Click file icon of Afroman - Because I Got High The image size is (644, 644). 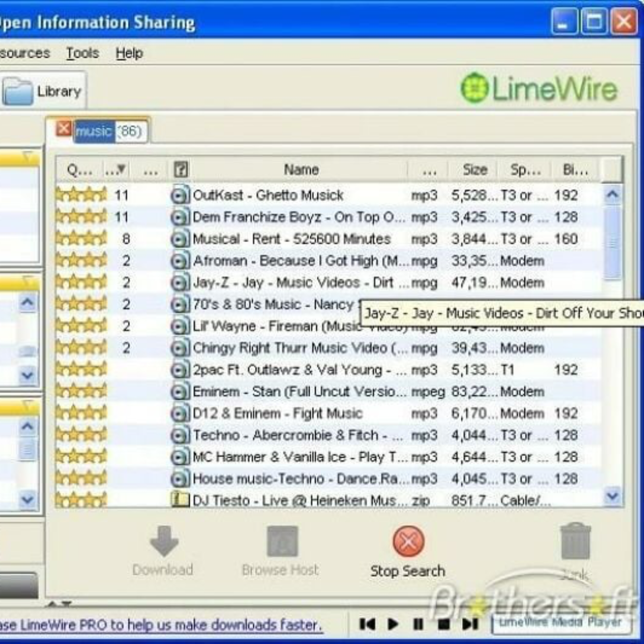coord(180,261)
